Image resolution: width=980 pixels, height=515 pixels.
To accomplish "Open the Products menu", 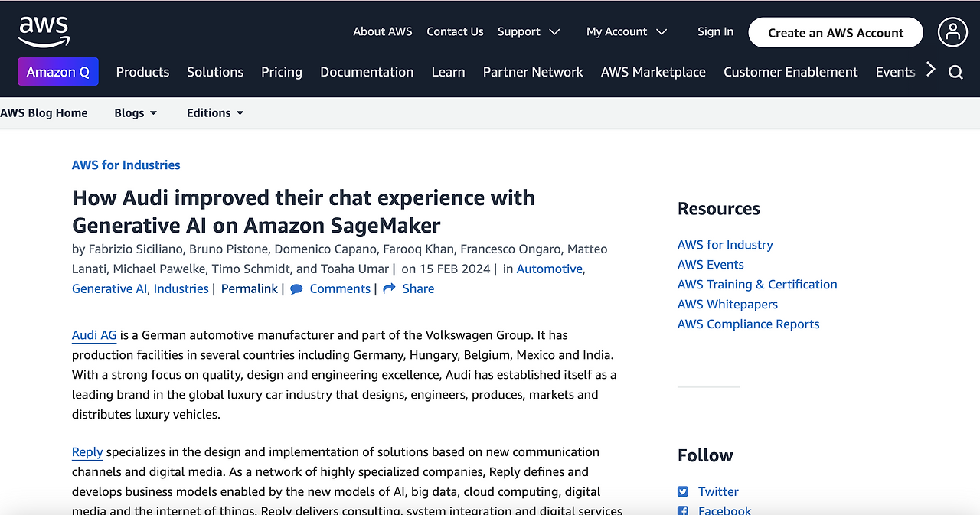I will [x=142, y=72].
